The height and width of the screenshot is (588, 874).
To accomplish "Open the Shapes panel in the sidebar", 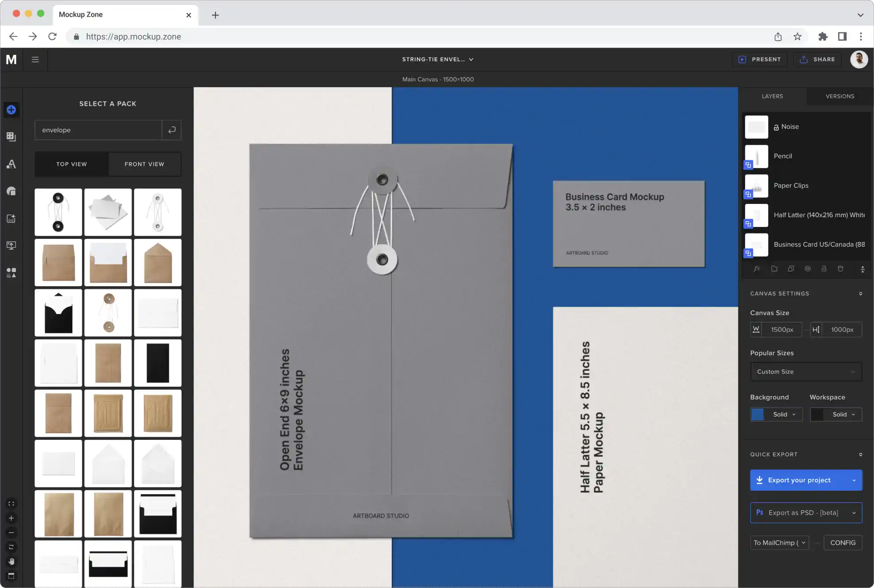I will click(11, 191).
